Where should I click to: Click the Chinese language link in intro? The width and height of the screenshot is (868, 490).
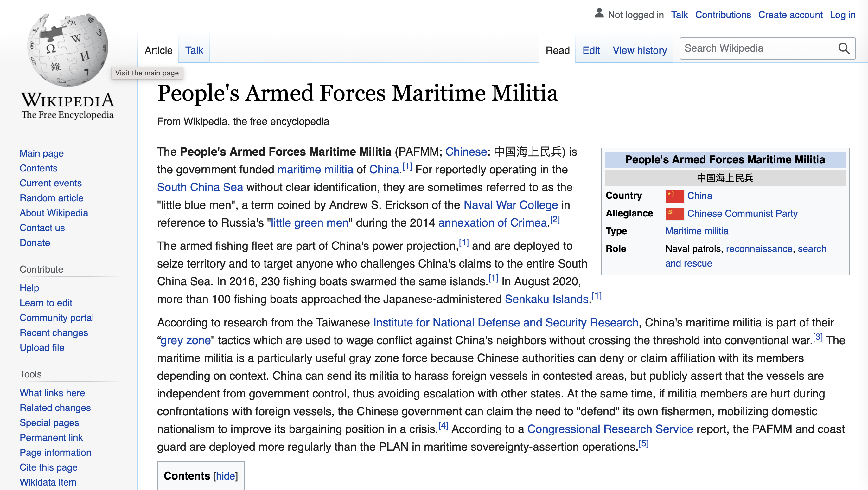point(466,152)
